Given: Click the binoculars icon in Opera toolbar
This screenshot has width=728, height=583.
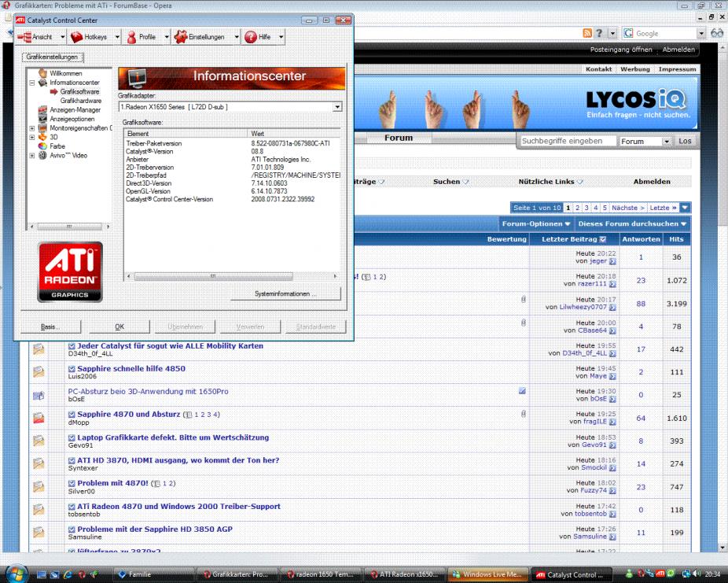Looking at the screenshot, I should (x=717, y=33).
